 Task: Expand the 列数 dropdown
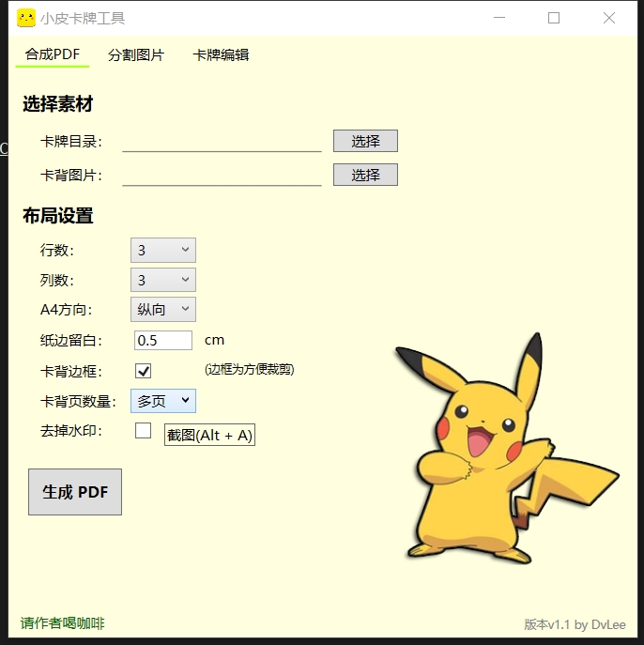pyautogui.click(x=163, y=280)
